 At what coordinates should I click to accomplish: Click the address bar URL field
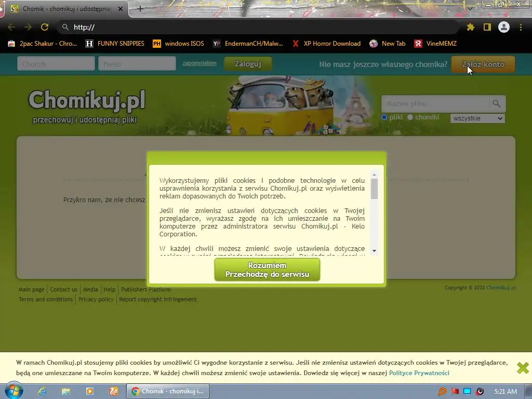pyautogui.click(x=258, y=27)
